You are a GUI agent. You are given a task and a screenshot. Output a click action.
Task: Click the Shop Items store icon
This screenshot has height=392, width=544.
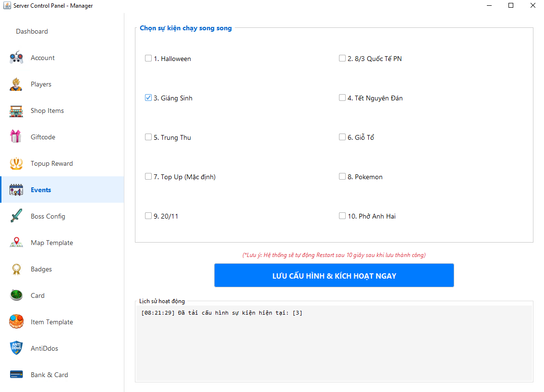tap(16, 111)
